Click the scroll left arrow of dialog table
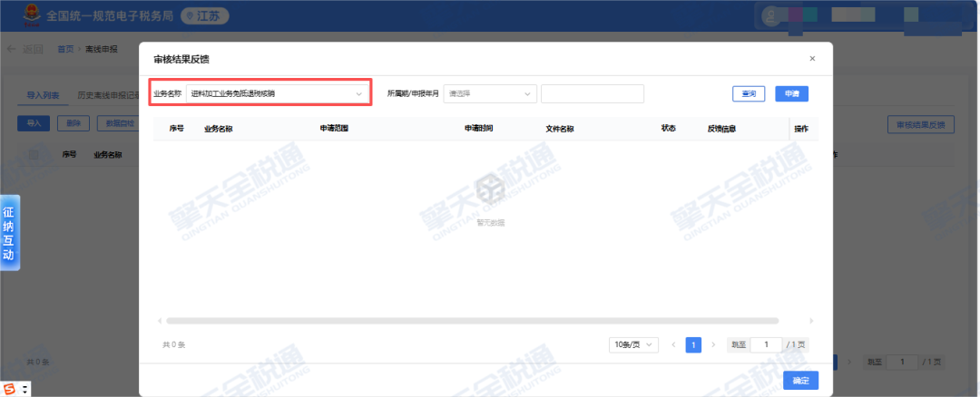This screenshot has height=397, width=980. pos(160,321)
